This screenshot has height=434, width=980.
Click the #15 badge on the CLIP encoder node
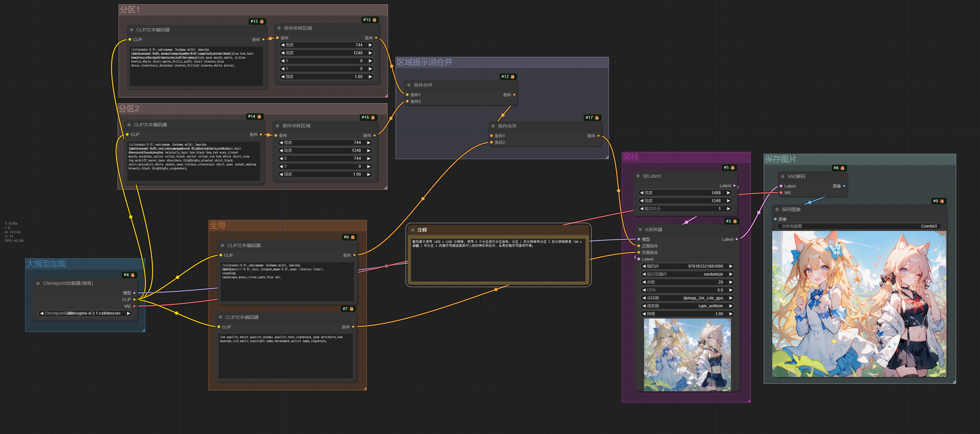[x=257, y=21]
